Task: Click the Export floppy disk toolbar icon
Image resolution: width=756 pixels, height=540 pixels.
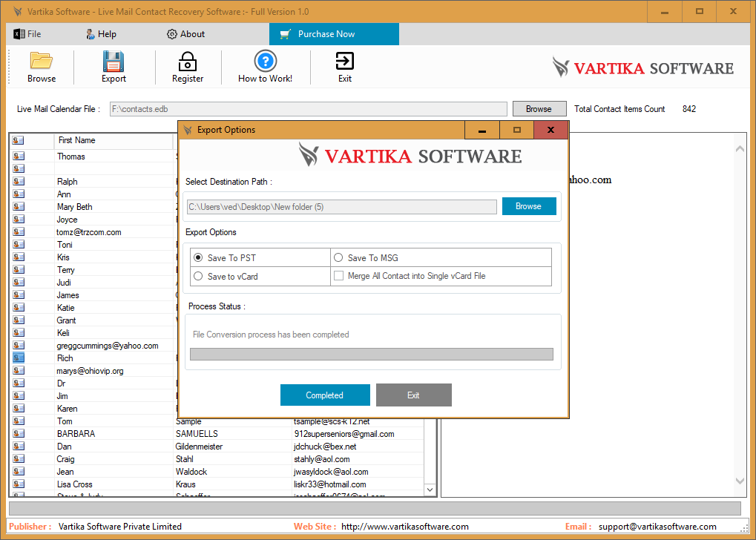Action: (114, 62)
